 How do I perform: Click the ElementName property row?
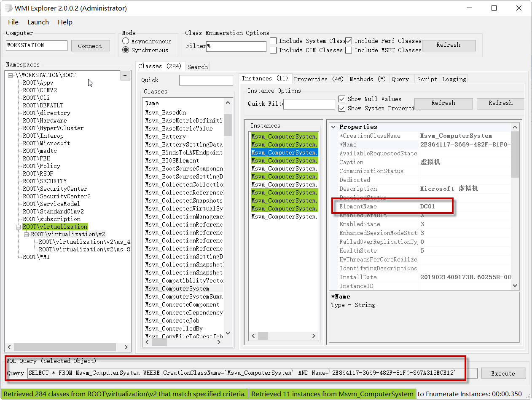[x=425, y=206]
